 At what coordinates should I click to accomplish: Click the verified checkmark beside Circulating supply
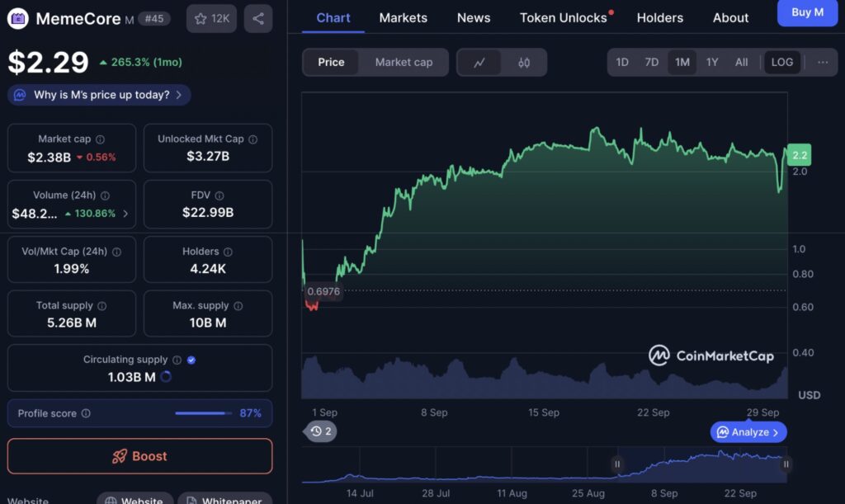191,360
